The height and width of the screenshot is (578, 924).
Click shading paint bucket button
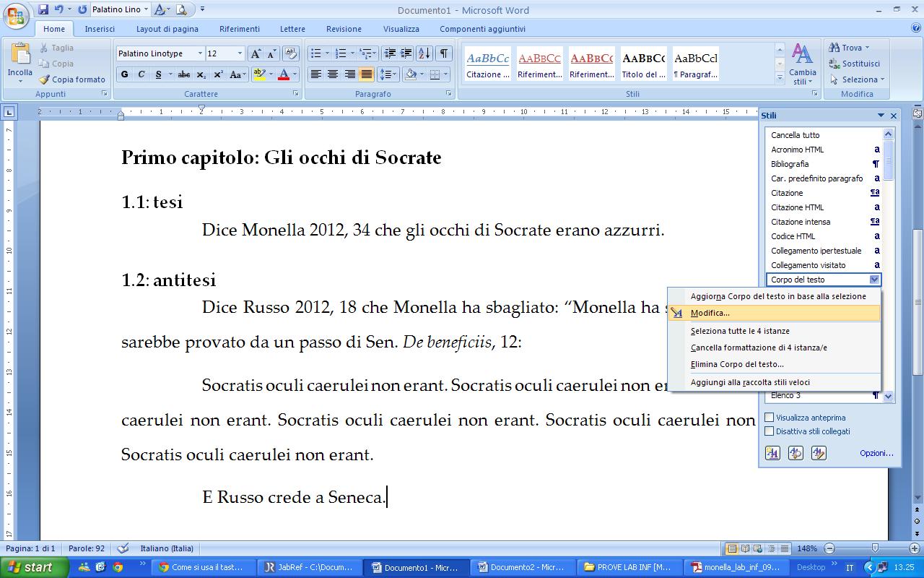[x=411, y=74]
